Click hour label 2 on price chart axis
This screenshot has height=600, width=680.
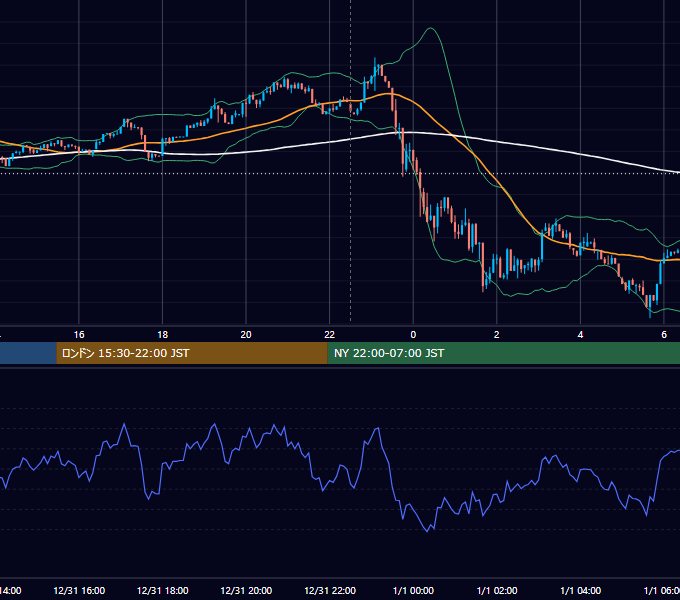point(497,335)
